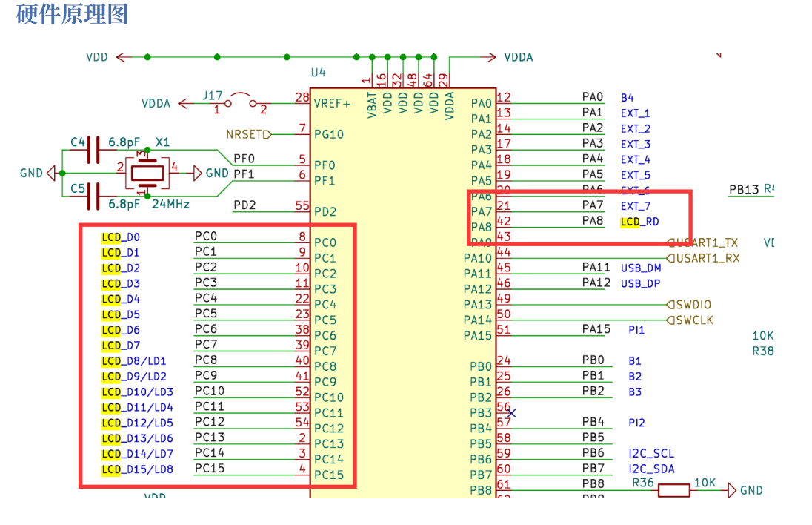
Task: Select the SWCLK net flag
Action: click(690, 320)
